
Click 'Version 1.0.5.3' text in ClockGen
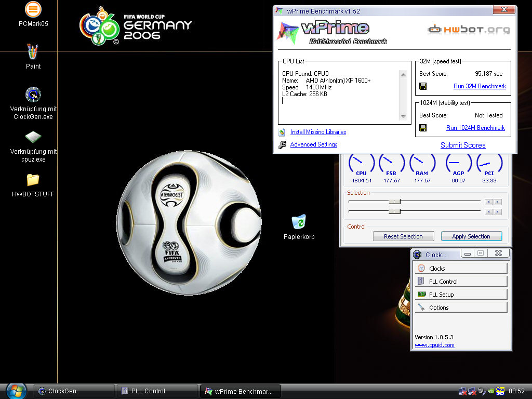point(434,337)
